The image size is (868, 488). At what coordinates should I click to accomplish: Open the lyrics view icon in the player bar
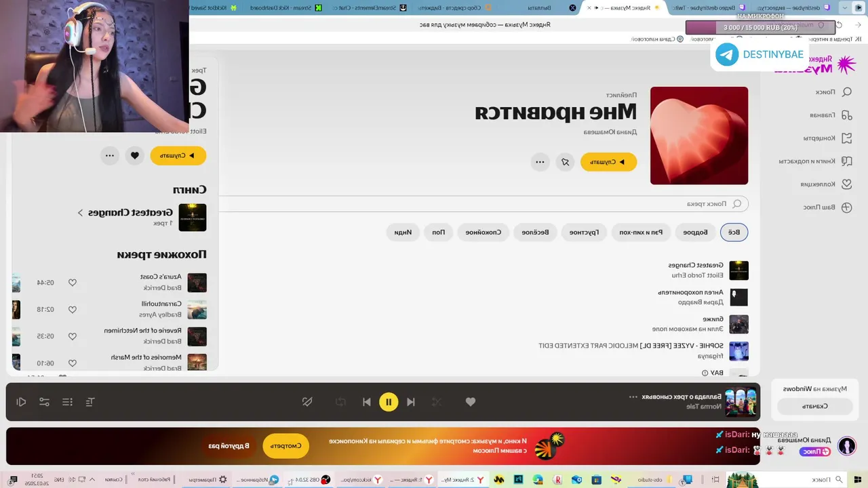tap(90, 402)
